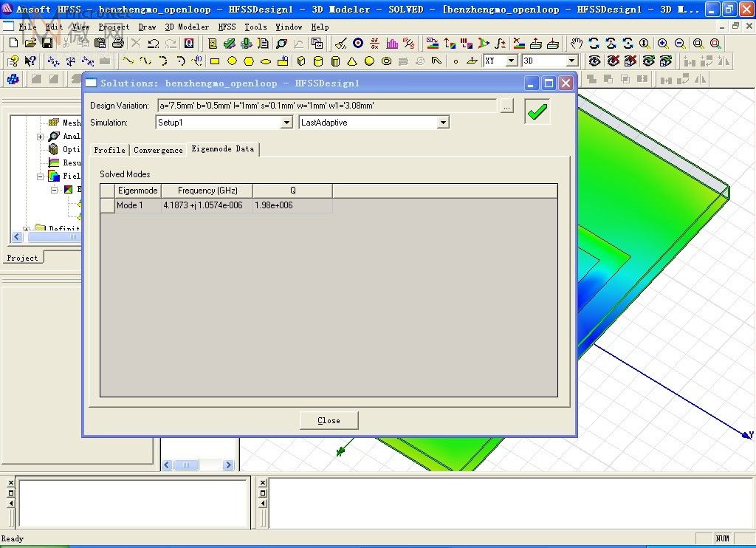Open the Tools menu
This screenshot has width=756, height=548.
255,27
